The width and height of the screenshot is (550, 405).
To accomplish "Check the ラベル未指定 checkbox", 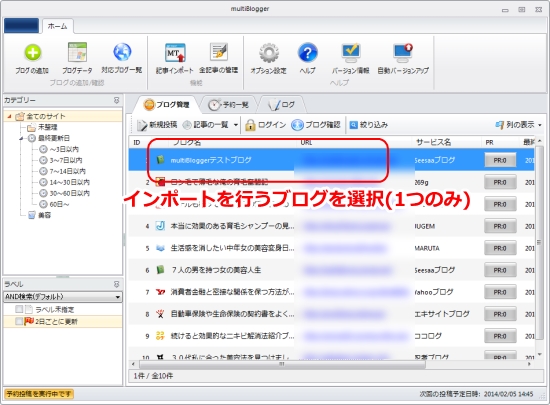I will [19, 309].
